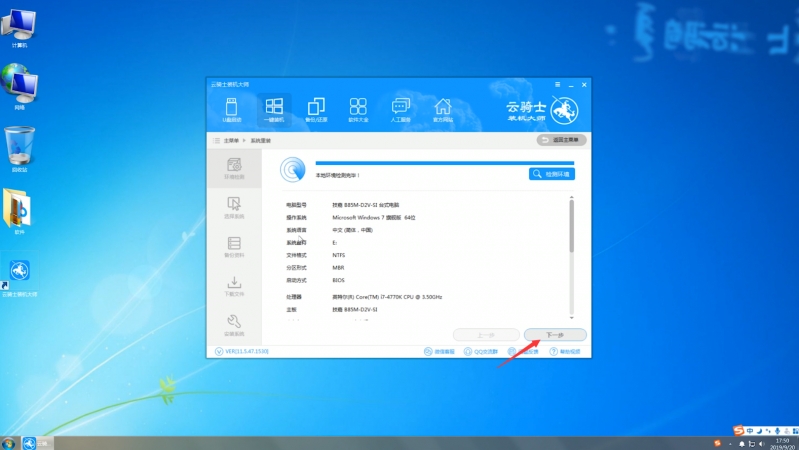Toggle the 中 Chinese input mode
This screenshot has width=799, height=450.
coord(750,431)
